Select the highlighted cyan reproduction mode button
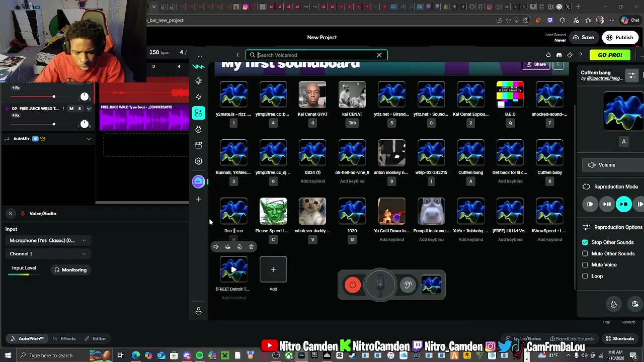 click(624, 204)
